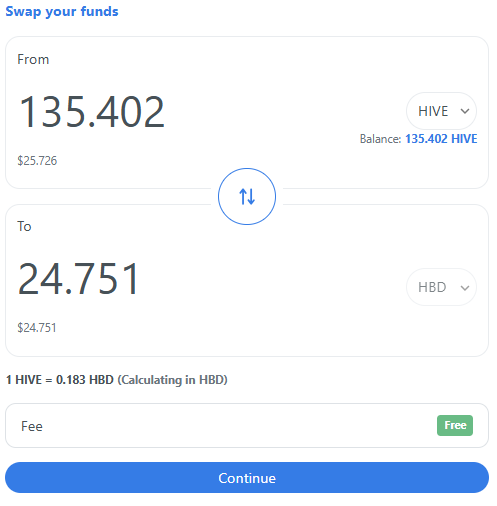Click the Continue button

coord(247,477)
